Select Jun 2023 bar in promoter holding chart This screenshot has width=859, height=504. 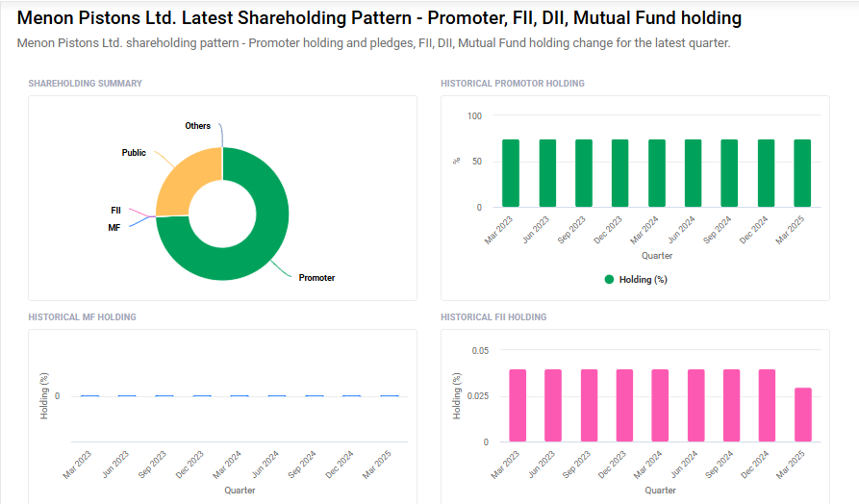[547, 173]
